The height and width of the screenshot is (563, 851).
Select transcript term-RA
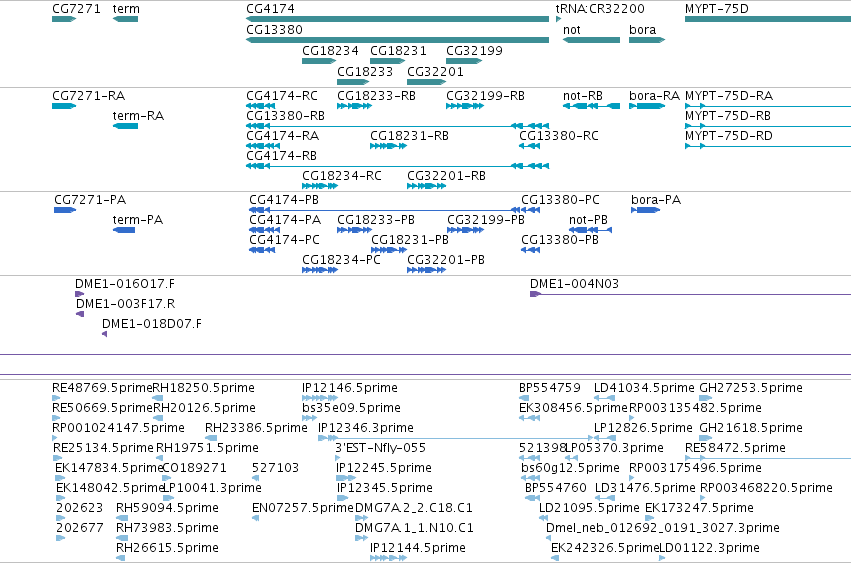click(125, 126)
